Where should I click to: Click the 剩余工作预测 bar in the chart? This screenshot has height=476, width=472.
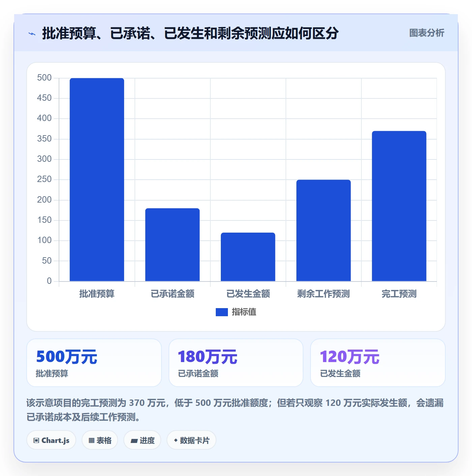click(x=323, y=231)
